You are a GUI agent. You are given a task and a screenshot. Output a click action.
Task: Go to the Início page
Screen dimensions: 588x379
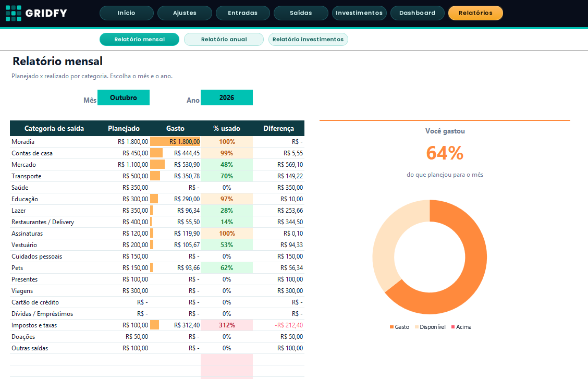[126, 13]
